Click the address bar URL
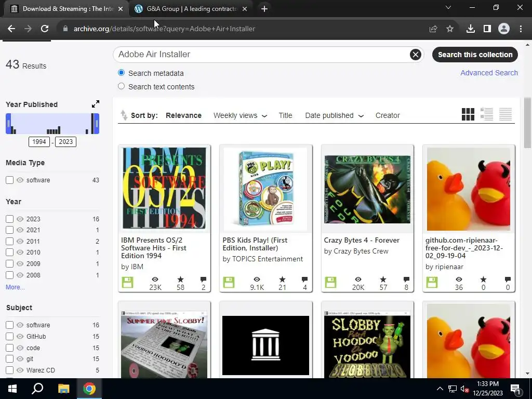Viewport: 532px width, 399px height. tap(164, 29)
